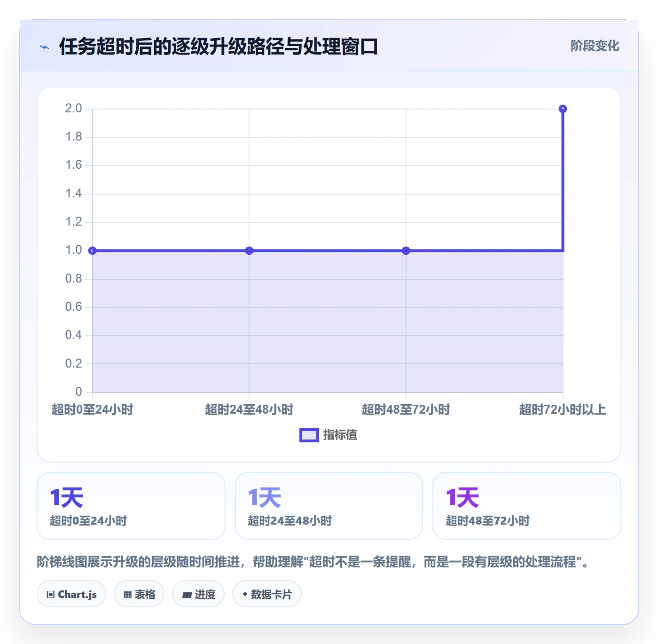
Task: Click the Chart.js tag
Action: 71,594
